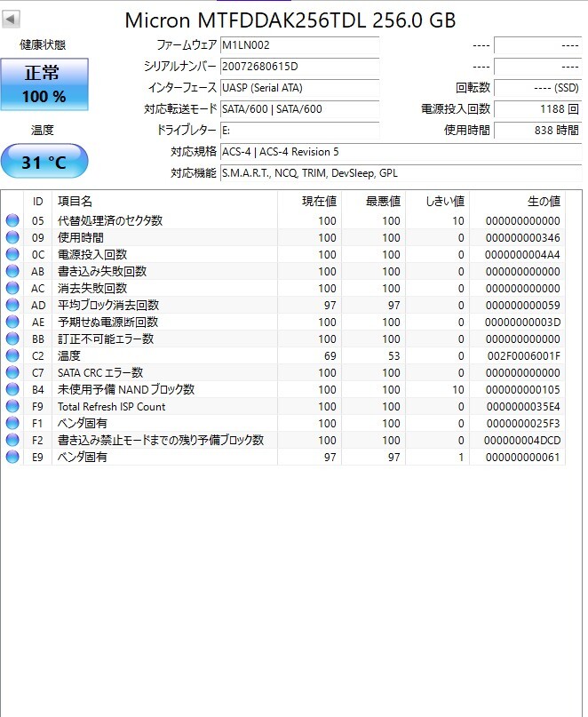
Task: Click status icon for C2 温度 row
Action: coord(12,355)
